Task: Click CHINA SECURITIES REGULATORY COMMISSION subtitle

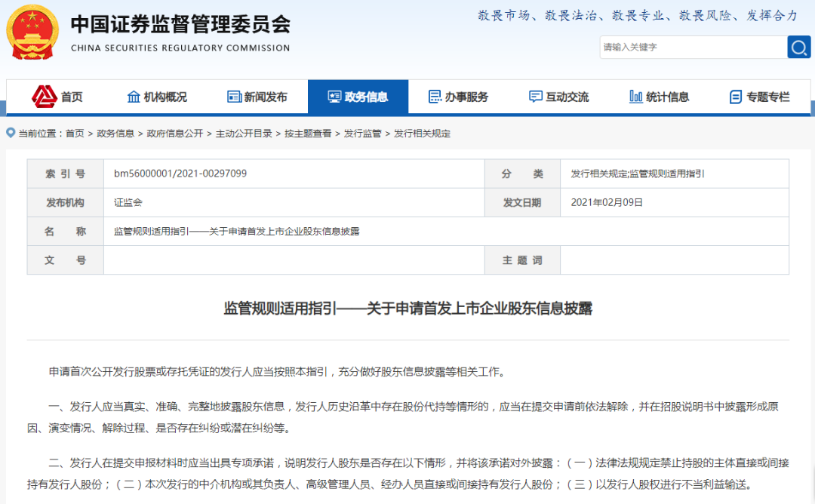Action: (x=180, y=48)
